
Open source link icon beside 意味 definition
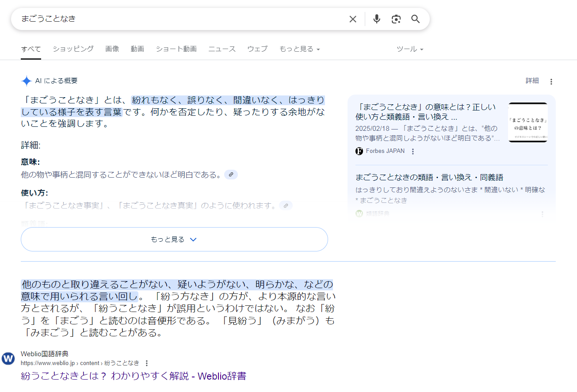231,175
